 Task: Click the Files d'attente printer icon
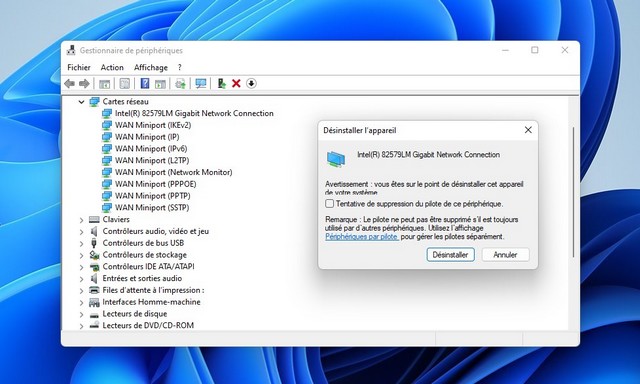(x=94, y=290)
